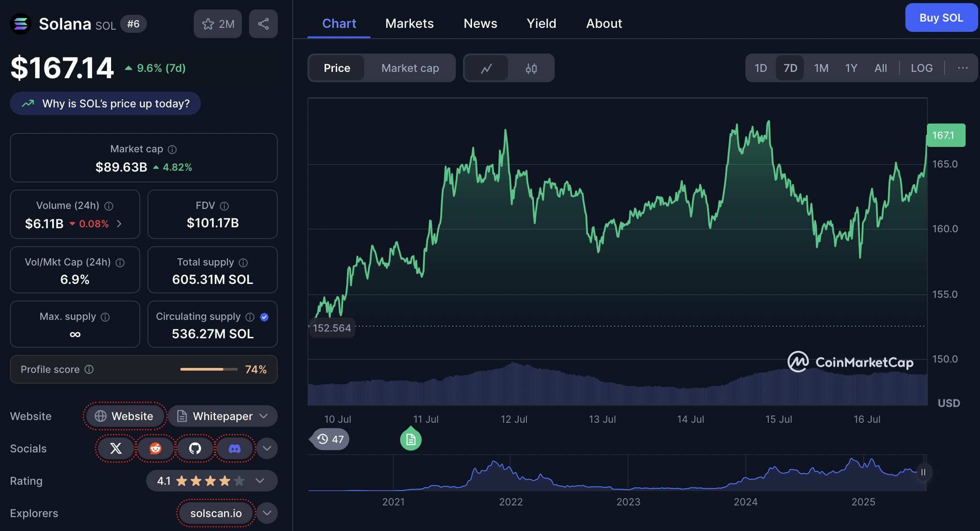Open the Yield tab
This screenshot has width=980, height=531.
point(541,23)
